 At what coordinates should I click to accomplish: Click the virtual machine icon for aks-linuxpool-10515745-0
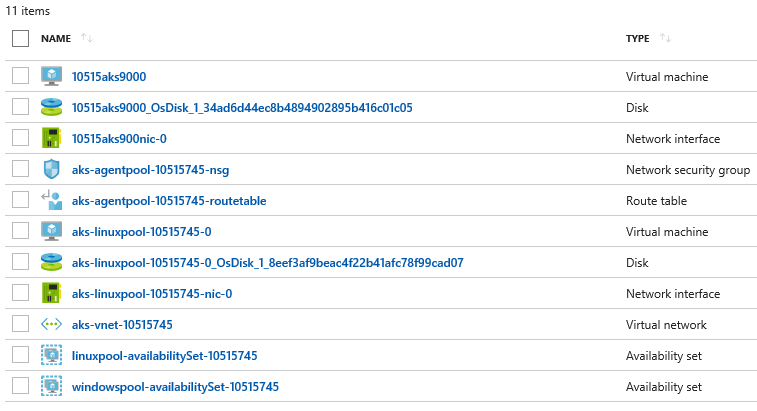pyautogui.click(x=51, y=231)
